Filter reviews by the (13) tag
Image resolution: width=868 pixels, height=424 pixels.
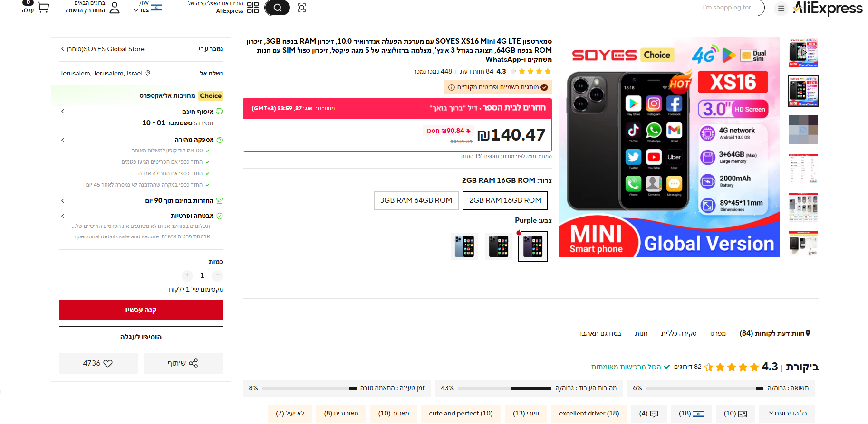tap(526, 414)
